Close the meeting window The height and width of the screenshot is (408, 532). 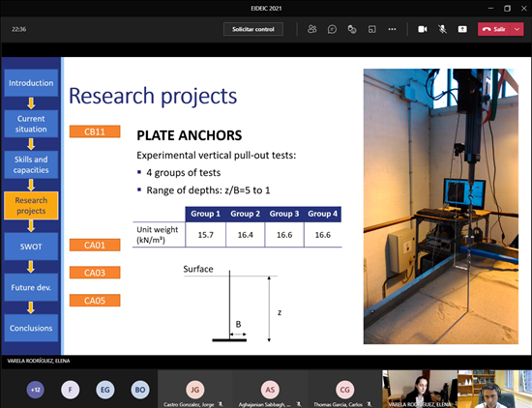[x=524, y=8]
